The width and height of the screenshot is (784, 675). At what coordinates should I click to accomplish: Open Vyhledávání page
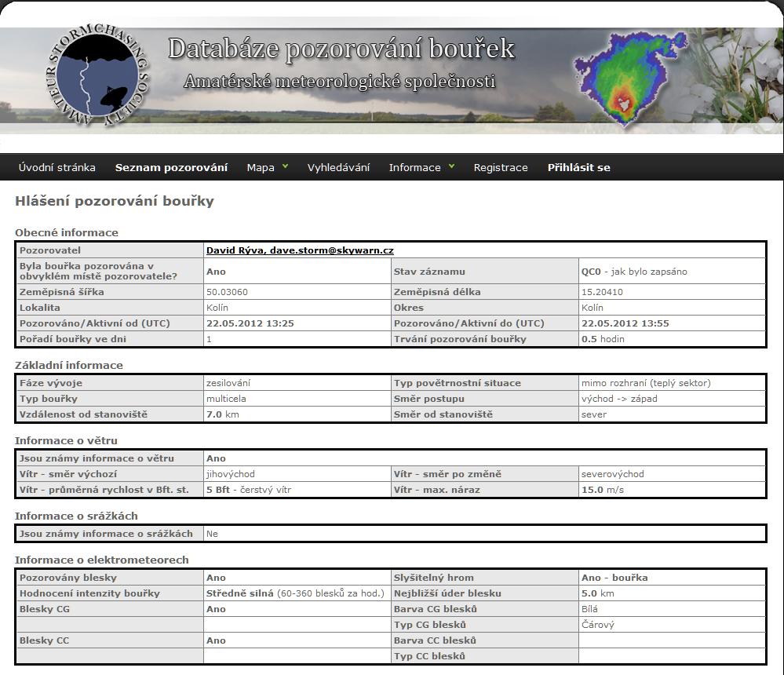(x=338, y=167)
